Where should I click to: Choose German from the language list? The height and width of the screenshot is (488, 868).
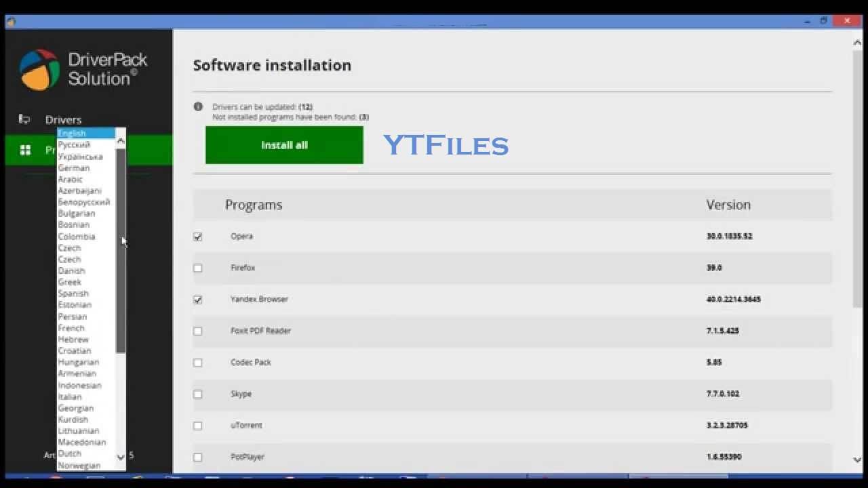[x=86, y=167]
